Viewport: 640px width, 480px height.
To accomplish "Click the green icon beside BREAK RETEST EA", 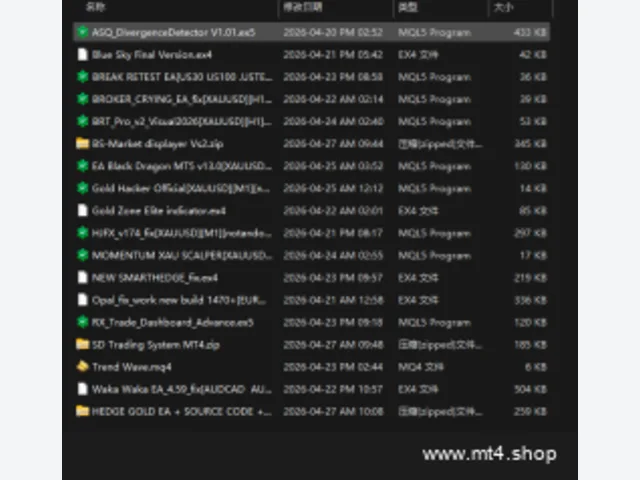I will (x=82, y=76).
